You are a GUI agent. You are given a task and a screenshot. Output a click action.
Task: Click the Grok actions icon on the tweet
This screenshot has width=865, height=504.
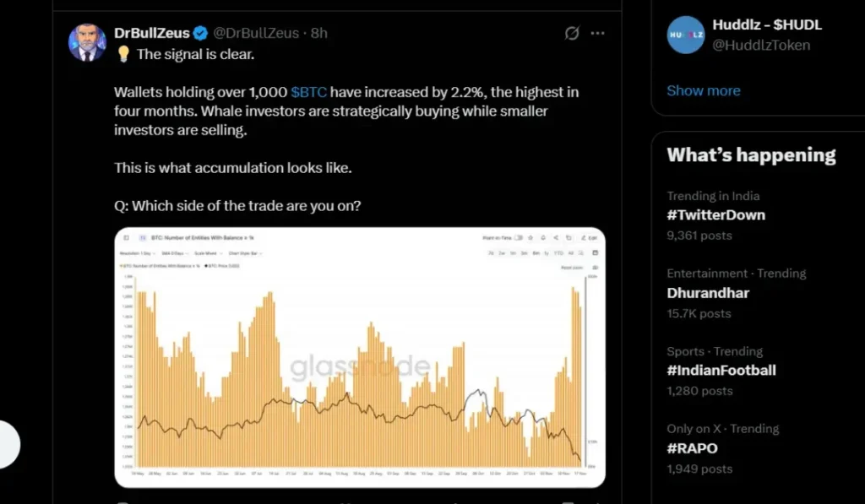pos(571,34)
